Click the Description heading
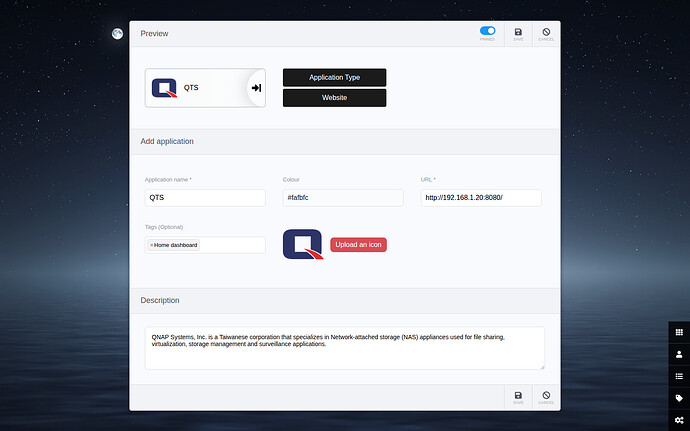Screen dimensions: 690x431 click(160, 300)
